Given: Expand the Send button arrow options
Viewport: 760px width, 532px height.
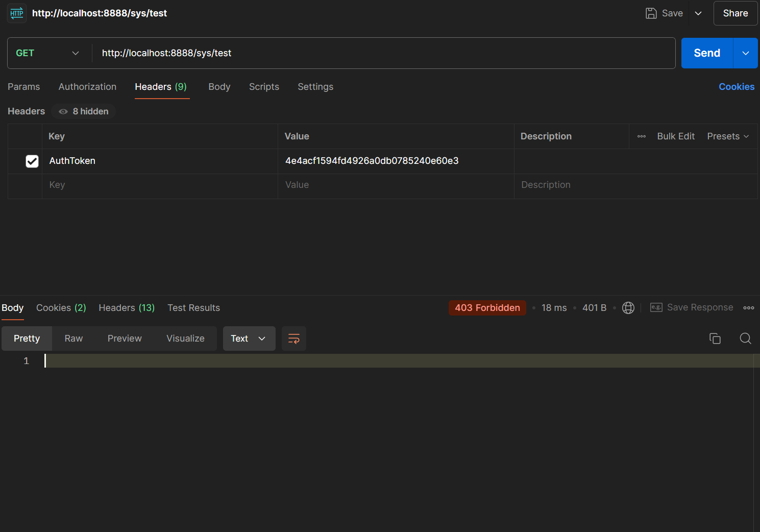Looking at the screenshot, I should point(745,53).
